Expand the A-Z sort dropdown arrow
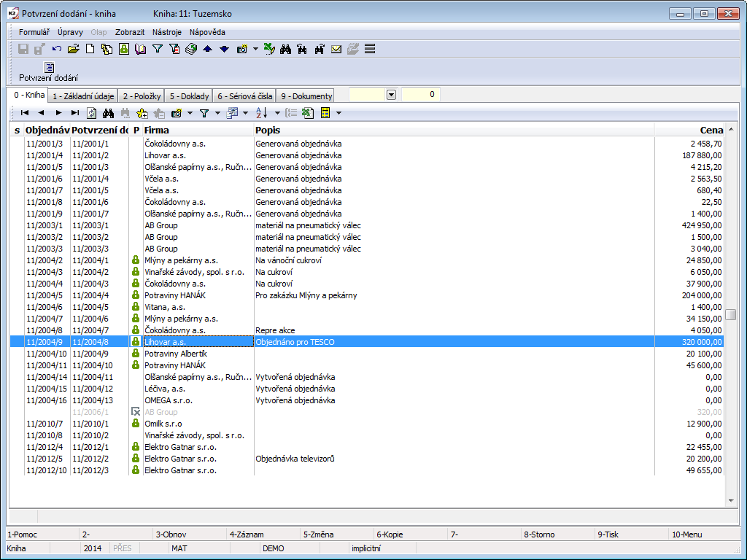Image resolution: width=747 pixels, height=560 pixels. [x=277, y=113]
